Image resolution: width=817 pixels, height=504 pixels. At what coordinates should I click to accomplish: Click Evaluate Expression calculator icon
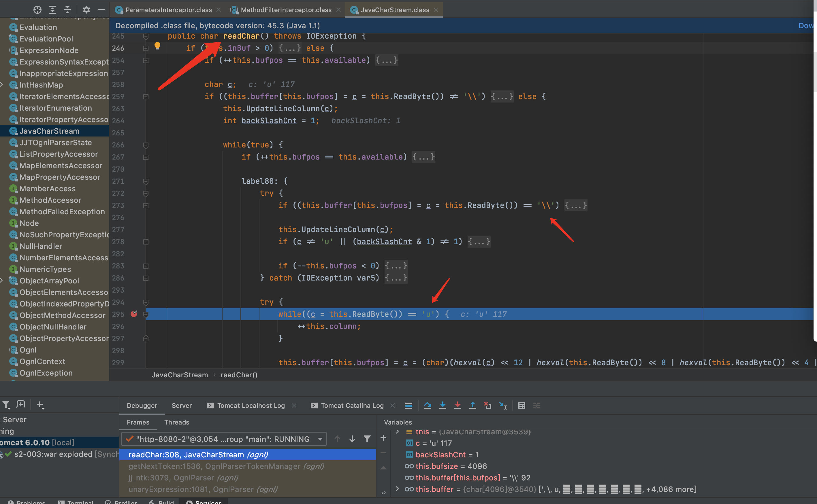tap(522, 405)
